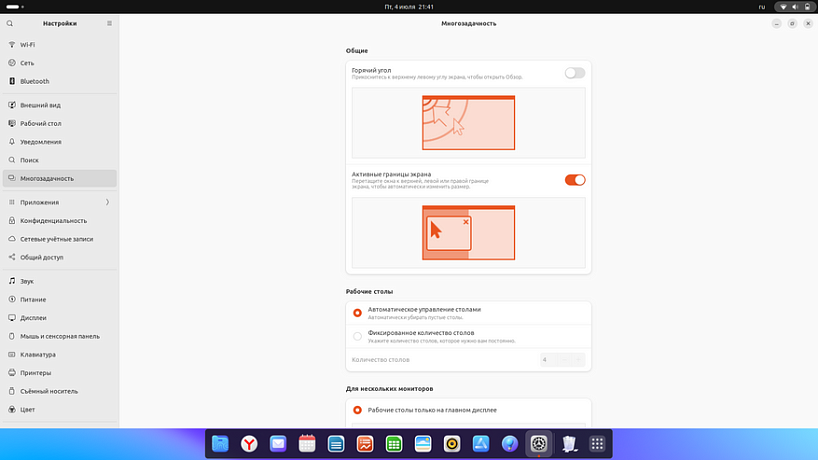
Task: Expand the Приложения submenu chevron
Action: [x=107, y=202]
